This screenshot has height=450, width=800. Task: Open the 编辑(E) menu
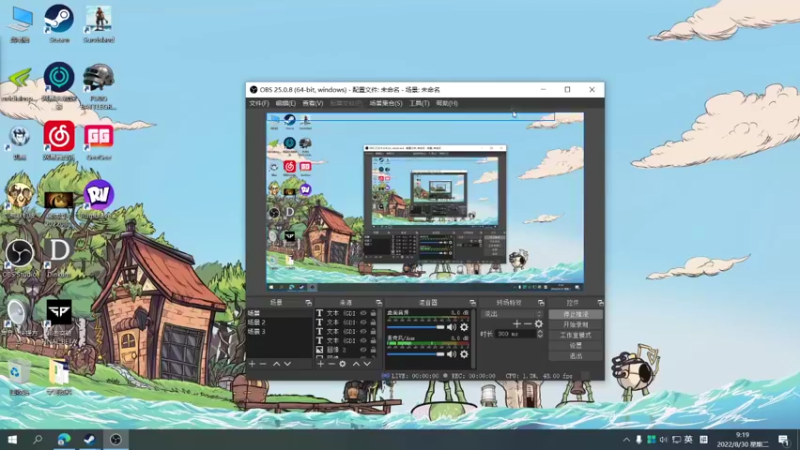click(285, 103)
